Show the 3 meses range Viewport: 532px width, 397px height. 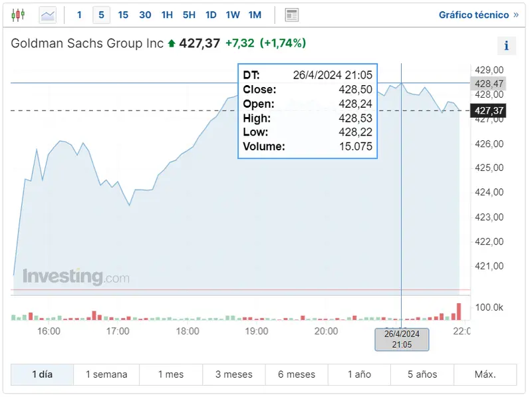click(x=234, y=374)
